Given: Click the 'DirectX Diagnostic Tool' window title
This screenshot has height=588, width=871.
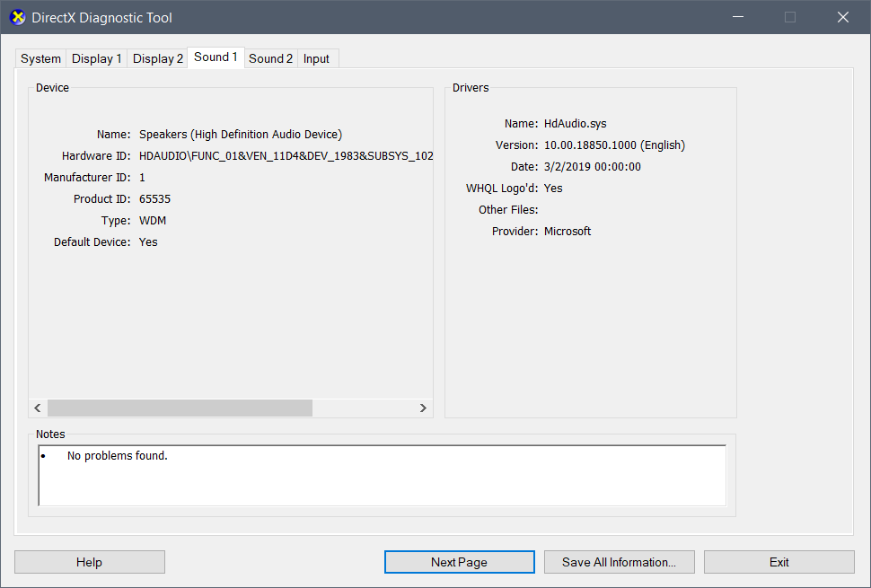Looking at the screenshot, I should pyautogui.click(x=101, y=18).
